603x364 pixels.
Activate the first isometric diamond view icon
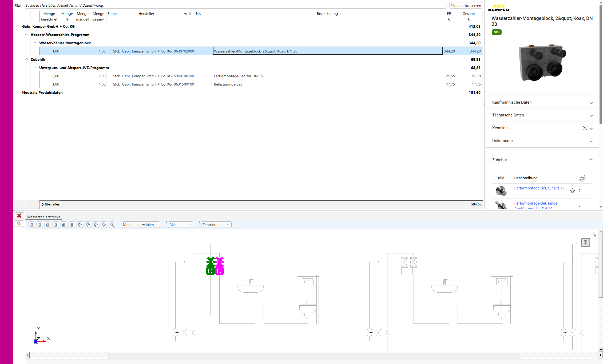click(x=80, y=225)
